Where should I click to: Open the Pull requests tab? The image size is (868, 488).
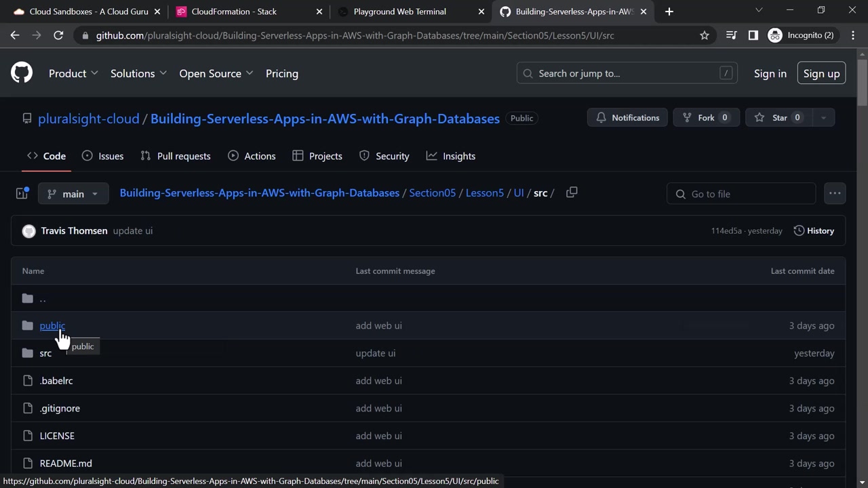pos(176,156)
